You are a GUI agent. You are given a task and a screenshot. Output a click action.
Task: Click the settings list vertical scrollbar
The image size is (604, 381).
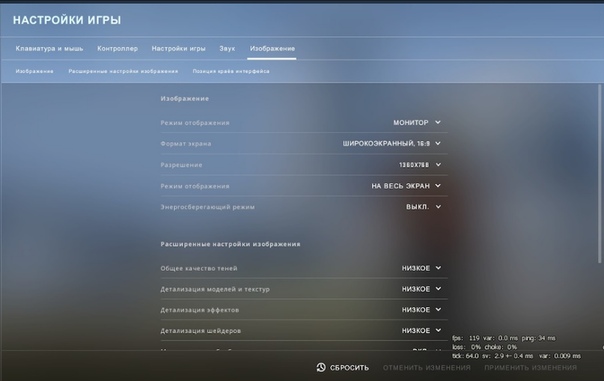click(x=599, y=174)
